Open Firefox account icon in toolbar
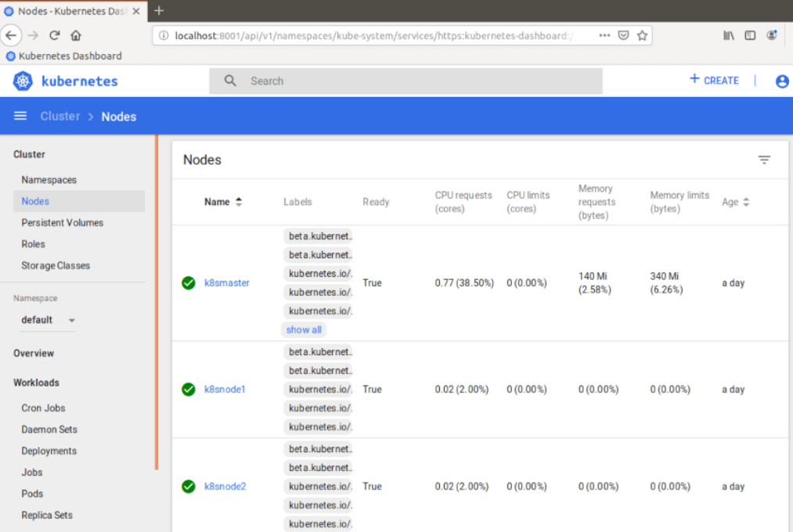 [772, 35]
